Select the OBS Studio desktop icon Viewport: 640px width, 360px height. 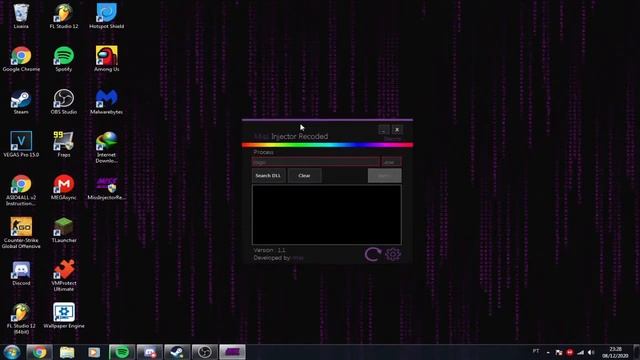64,102
